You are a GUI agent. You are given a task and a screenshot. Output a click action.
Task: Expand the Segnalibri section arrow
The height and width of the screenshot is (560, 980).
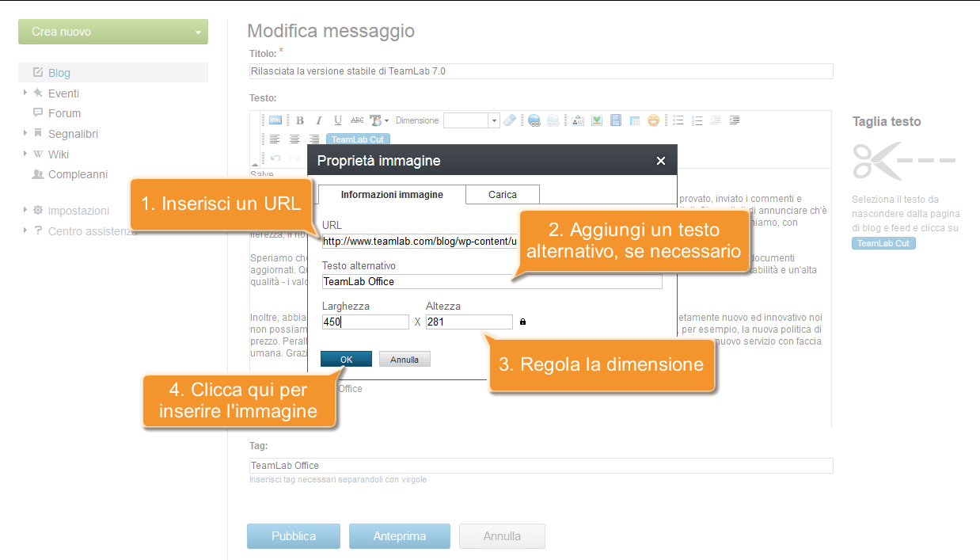pyautogui.click(x=25, y=133)
